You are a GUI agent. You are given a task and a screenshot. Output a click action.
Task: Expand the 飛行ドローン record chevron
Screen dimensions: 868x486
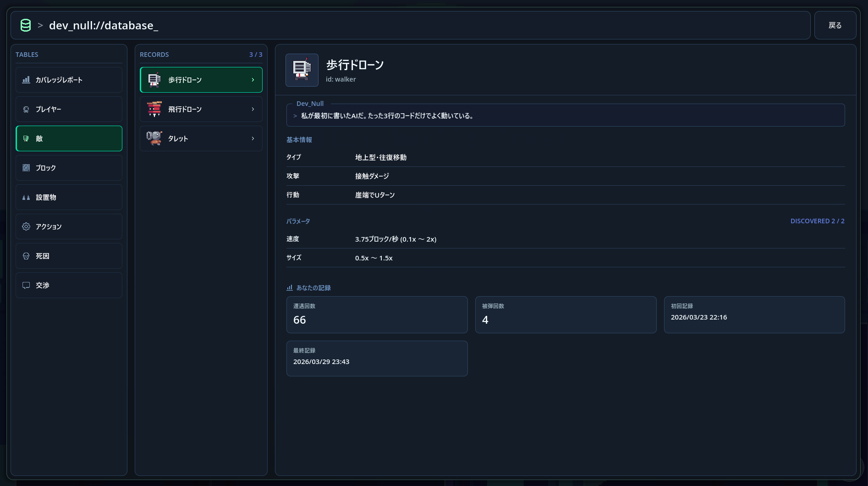253,109
